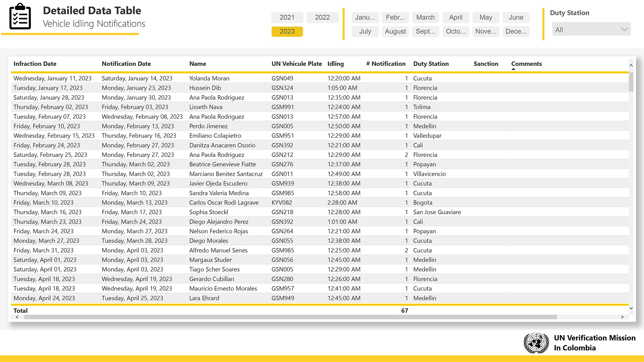Click the Villavicencio duty station cell
The width and height of the screenshot is (644, 362).
tap(430, 174)
